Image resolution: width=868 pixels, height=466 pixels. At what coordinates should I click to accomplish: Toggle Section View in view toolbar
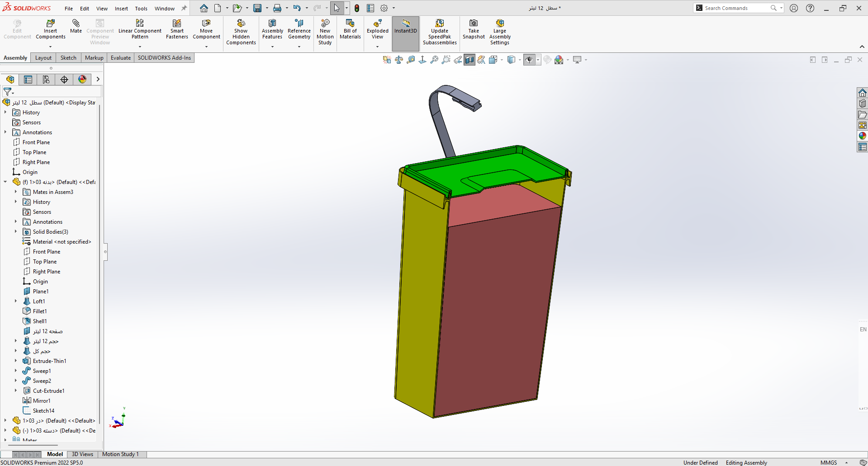pyautogui.click(x=470, y=60)
